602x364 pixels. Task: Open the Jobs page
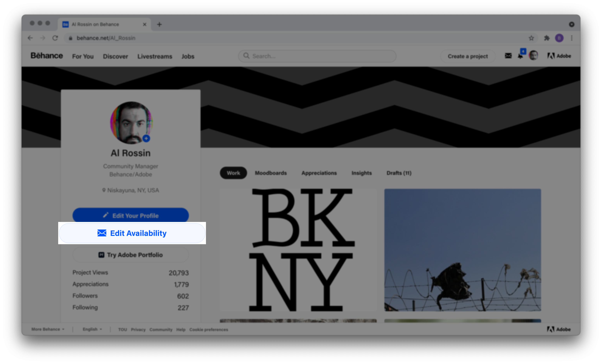tap(188, 56)
